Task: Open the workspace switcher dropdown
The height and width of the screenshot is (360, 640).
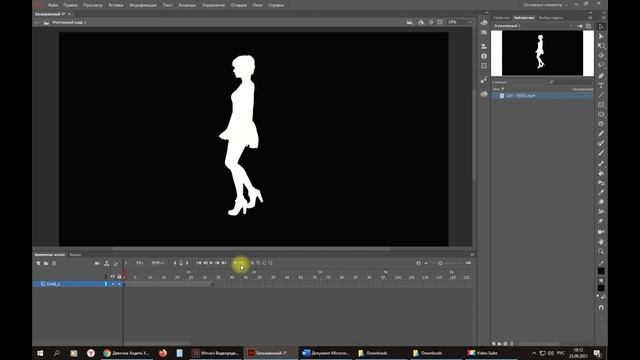Action: coord(546,5)
